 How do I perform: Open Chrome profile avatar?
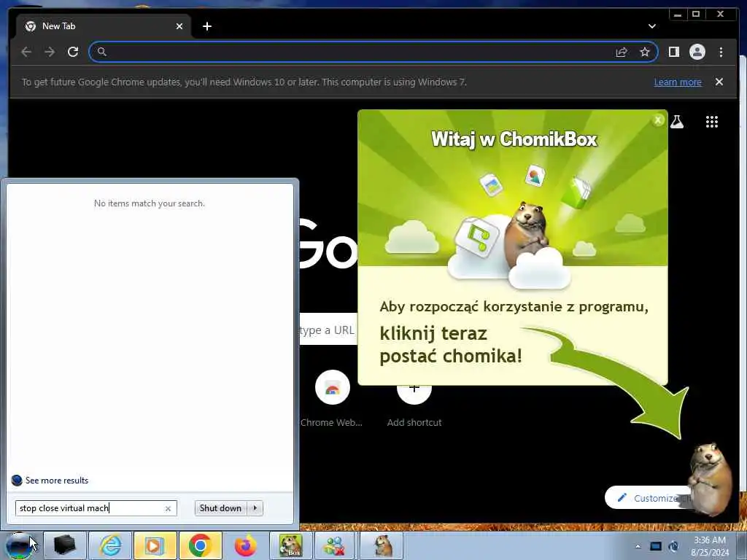(697, 52)
